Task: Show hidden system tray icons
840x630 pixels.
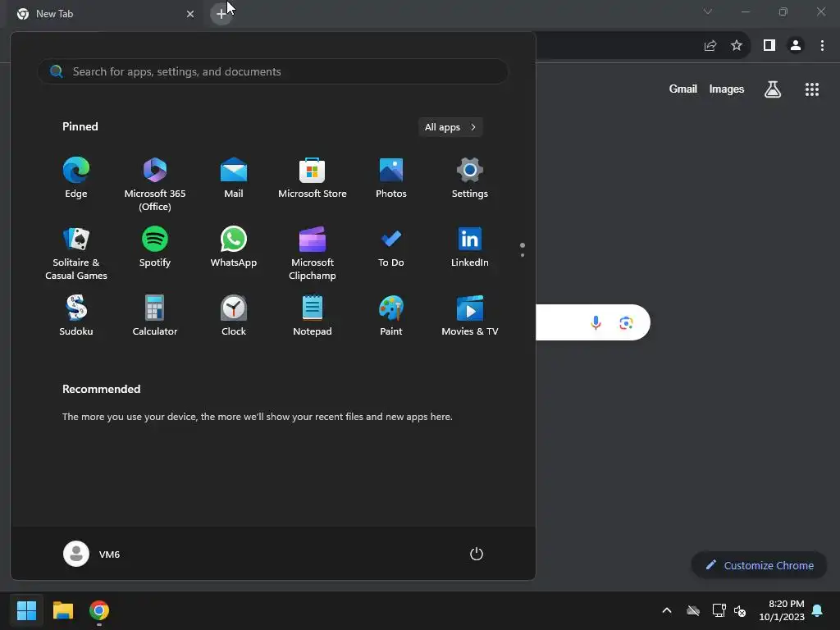Action: [x=667, y=610]
